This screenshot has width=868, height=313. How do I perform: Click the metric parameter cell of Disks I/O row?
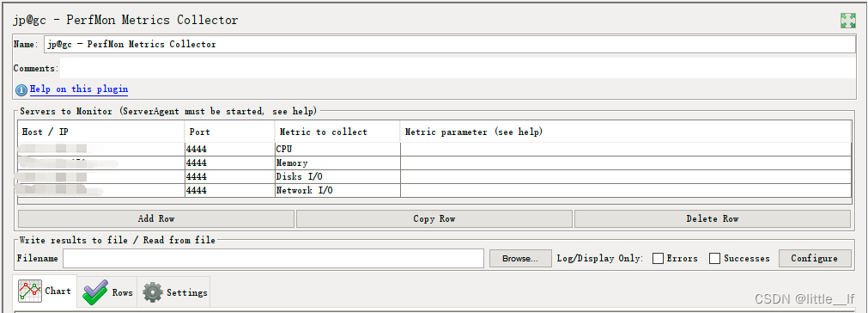click(626, 177)
